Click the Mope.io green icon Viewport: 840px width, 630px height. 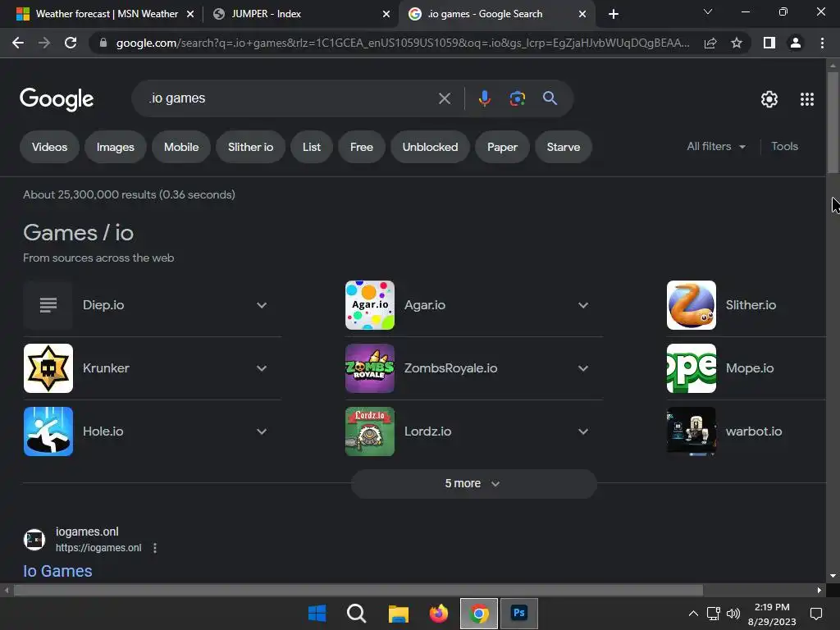pos(691,368)
